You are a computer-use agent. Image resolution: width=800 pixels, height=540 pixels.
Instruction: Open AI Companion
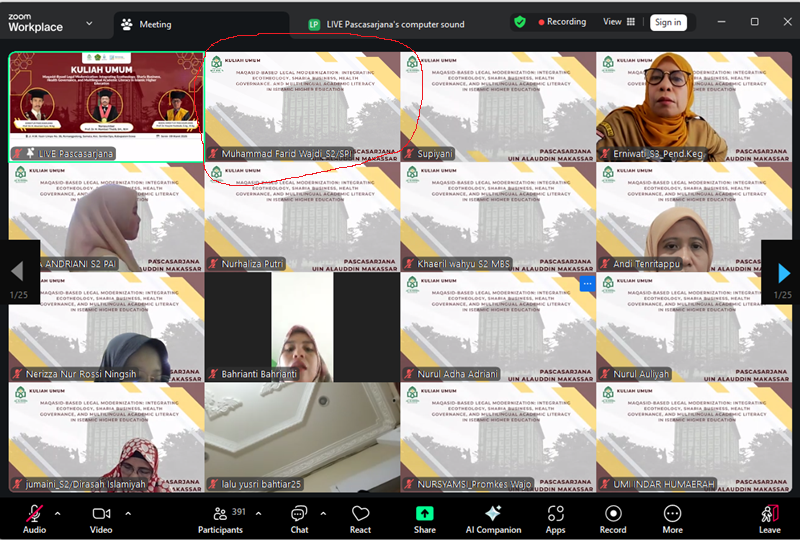[x=493, y=519]
